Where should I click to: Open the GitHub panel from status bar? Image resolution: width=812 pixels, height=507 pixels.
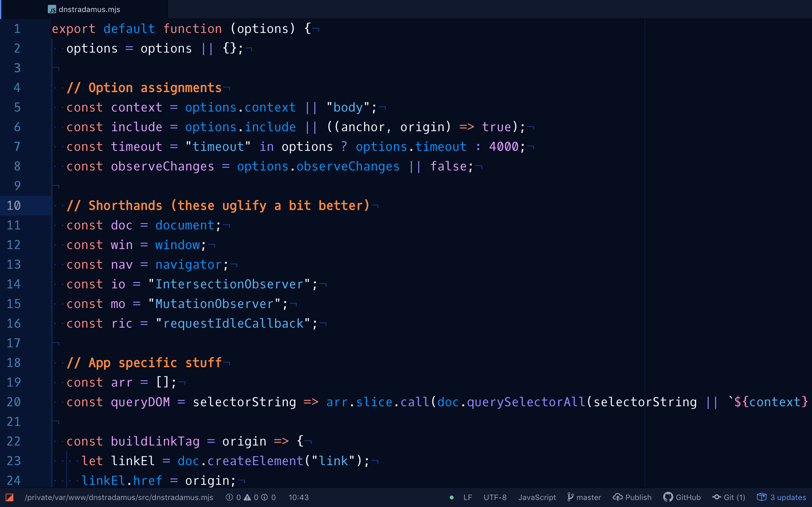tap(682, 497)
